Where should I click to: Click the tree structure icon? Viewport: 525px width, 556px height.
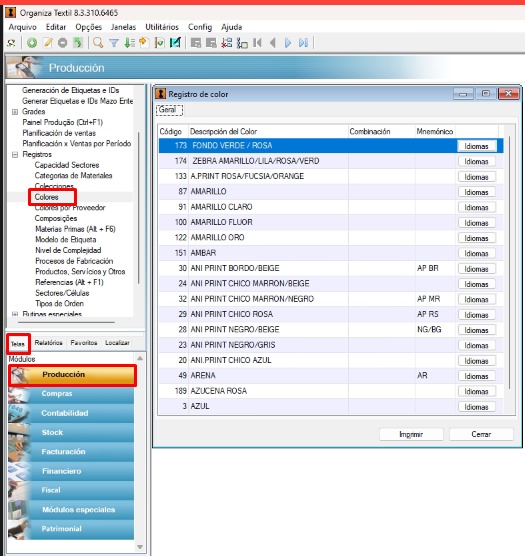242,43
